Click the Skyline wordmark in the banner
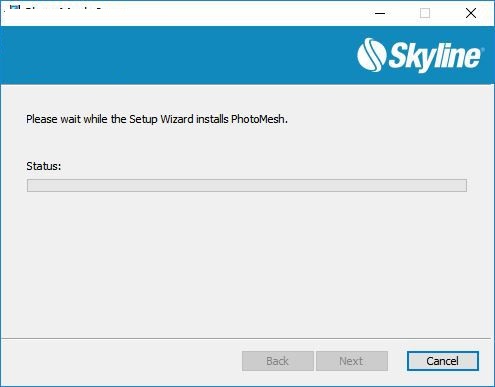 [434, 57]
